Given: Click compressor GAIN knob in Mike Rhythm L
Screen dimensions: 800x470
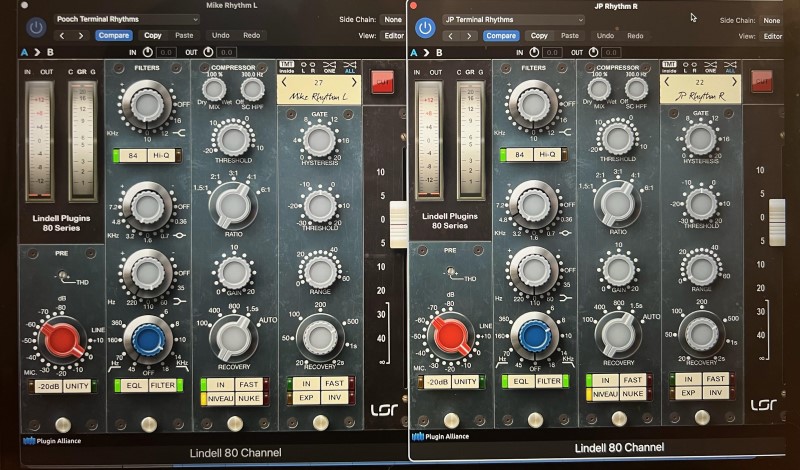Looking at the screenshot, I should tap(234, 273).
